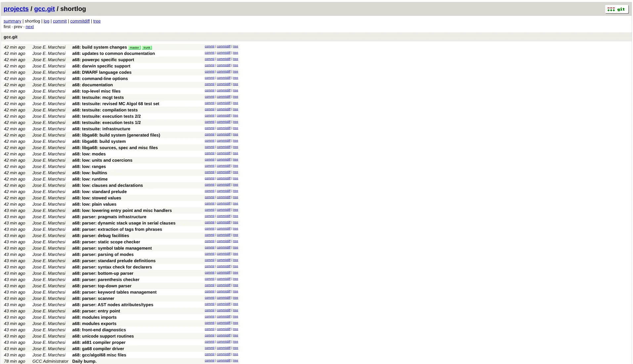Open 'a68: DWARF language codes' commit title
The image size is (633, 364).
(102, 72)
